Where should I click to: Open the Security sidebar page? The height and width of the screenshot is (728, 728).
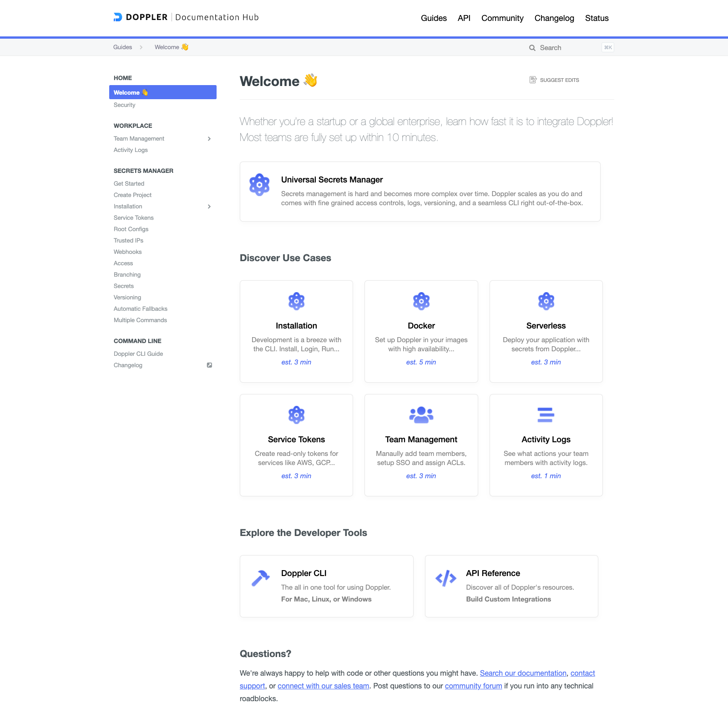pos(125,105)
